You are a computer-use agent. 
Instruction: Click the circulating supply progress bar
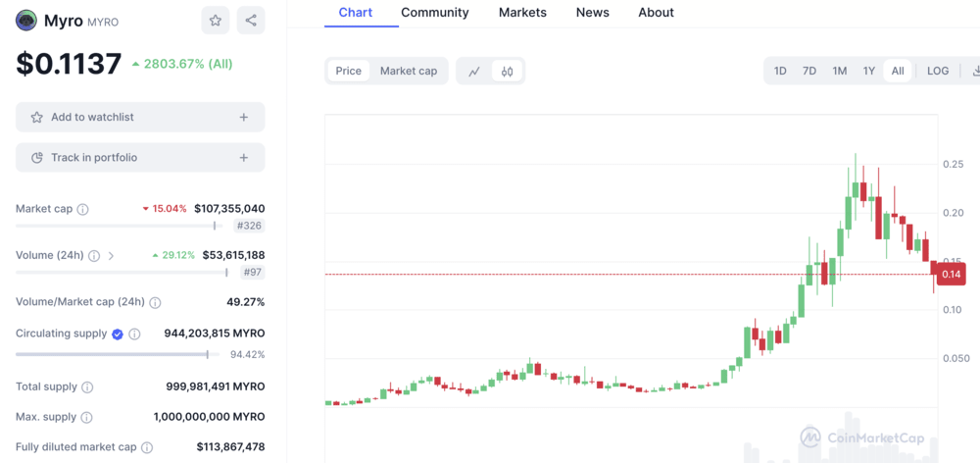click(x=112, y=354)
